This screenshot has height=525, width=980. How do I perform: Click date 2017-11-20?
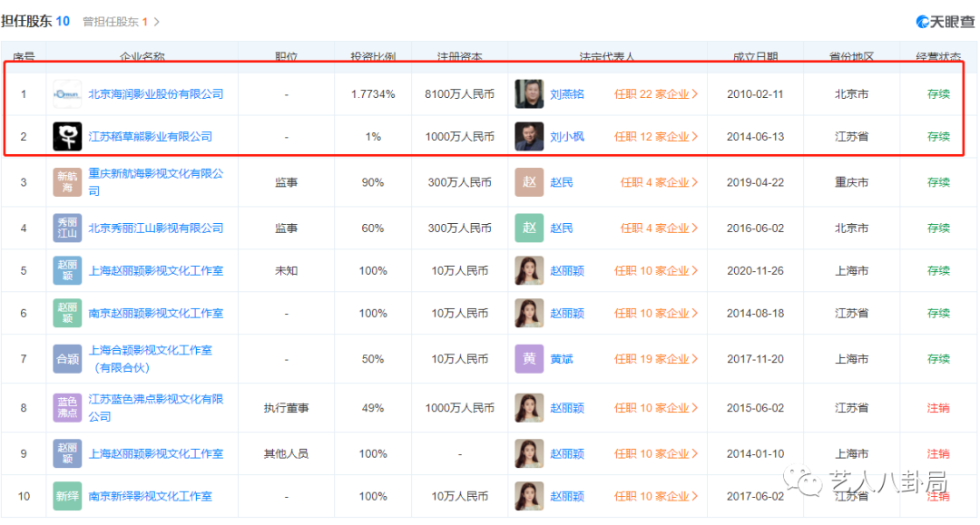[755, 359]
